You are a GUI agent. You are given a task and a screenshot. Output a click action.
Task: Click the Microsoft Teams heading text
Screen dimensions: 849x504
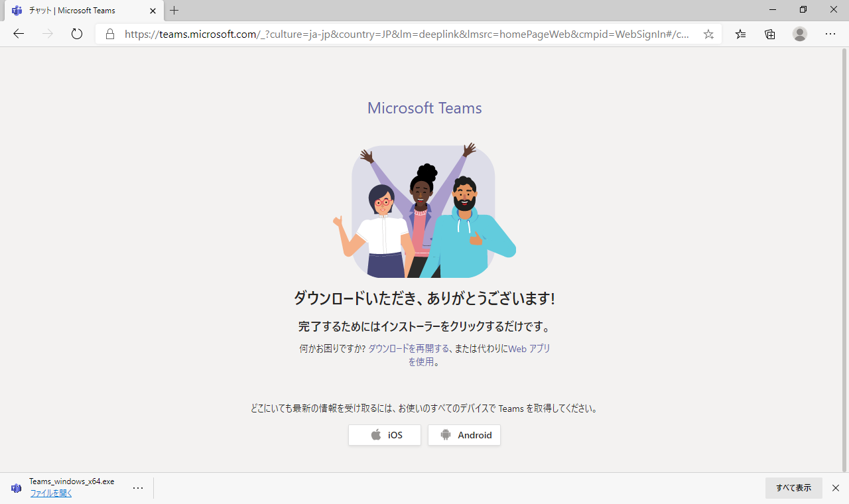[424, 108]
